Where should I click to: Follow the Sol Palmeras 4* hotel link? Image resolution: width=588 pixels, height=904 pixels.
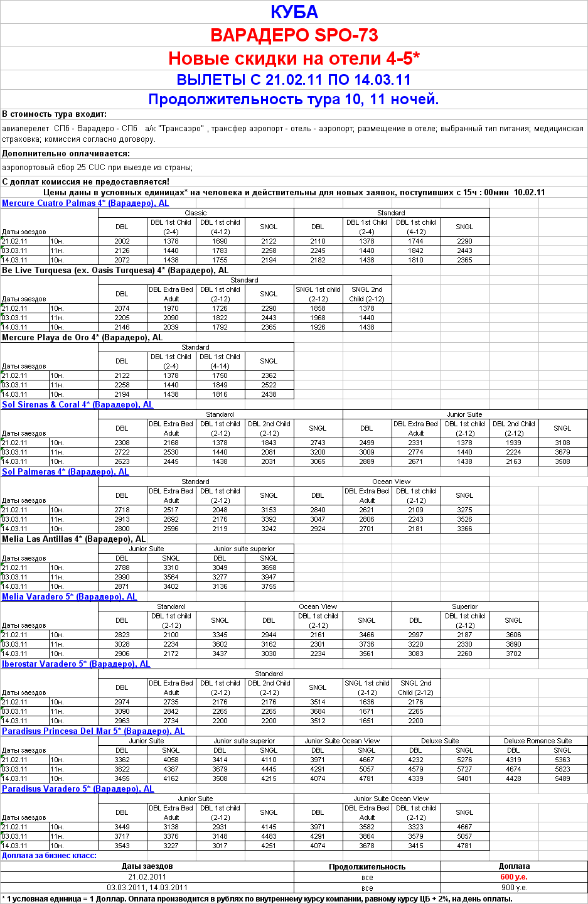[65, 472]
